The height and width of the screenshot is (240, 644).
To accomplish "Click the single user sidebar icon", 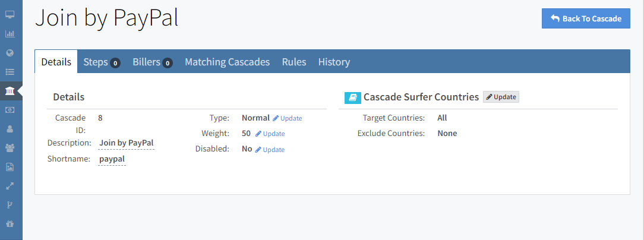I will [x=10, y=128].
